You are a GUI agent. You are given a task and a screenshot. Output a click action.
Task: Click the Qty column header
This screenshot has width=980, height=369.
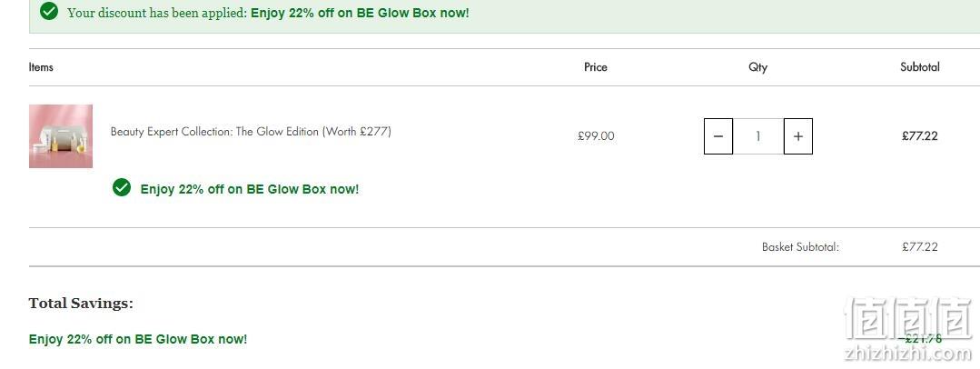758,67
